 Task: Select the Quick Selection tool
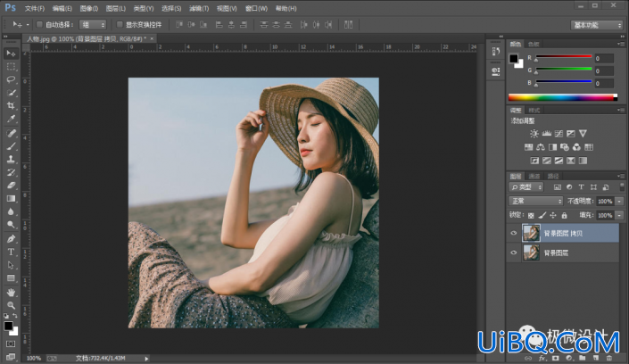point(11,93)
